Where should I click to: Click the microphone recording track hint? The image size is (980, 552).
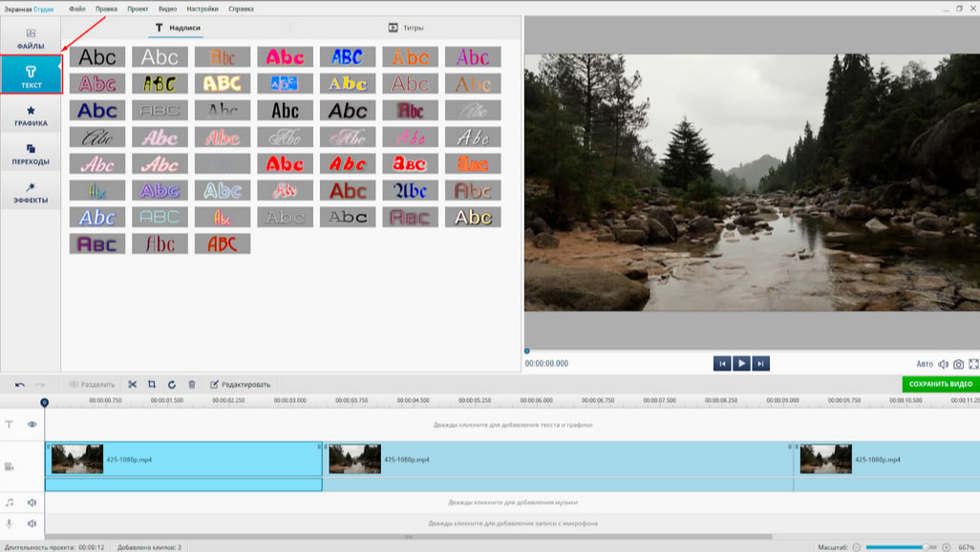pyautogui.click(x=513, y=523)
